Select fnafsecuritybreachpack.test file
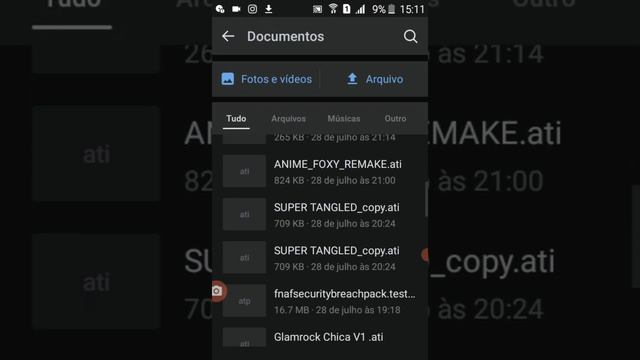The width and height of the screenshot is (640, 360). 320,301
